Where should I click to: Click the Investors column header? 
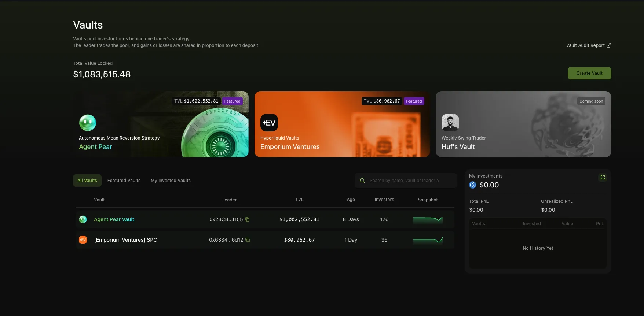[x=384, y=200]
